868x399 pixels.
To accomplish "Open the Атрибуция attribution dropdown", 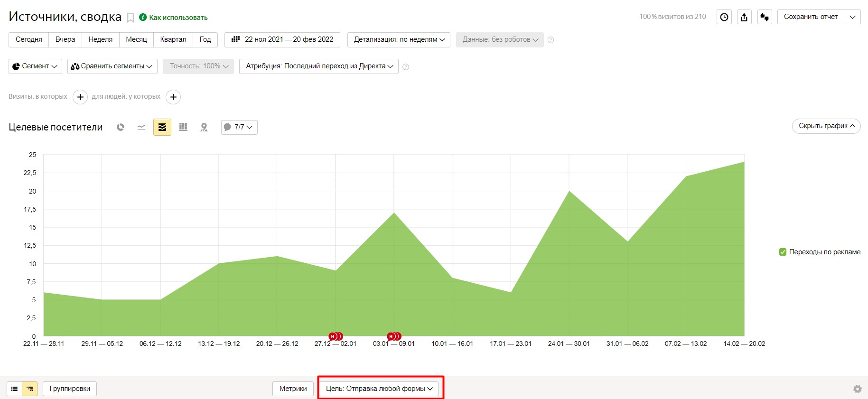I will (319, 66).
